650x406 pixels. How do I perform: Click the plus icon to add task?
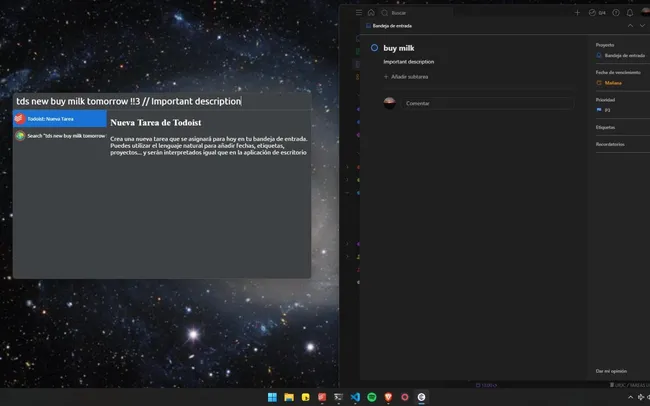pos(577,13)
